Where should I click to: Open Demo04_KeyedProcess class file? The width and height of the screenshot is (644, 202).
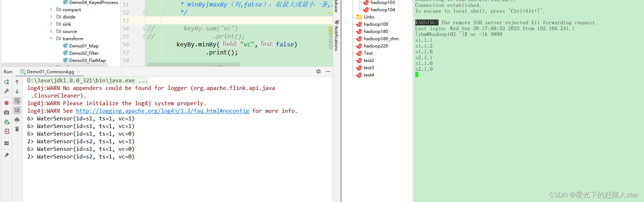coord(94,3)
